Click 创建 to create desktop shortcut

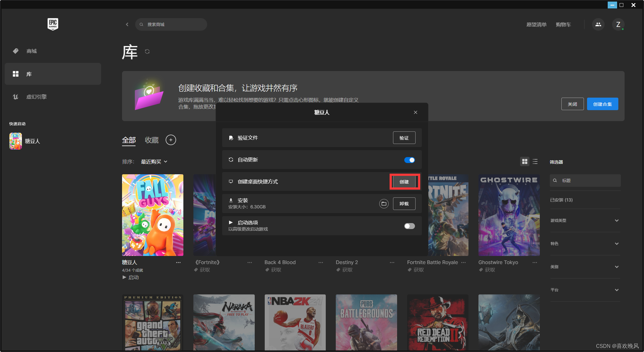click(x=404, y=182)
